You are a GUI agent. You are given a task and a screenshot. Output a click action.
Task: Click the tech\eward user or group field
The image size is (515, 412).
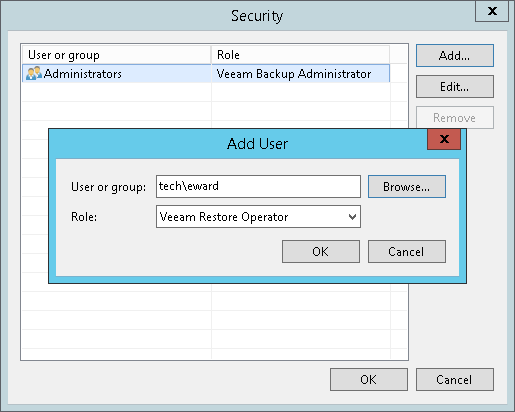(x=258, y=186)
